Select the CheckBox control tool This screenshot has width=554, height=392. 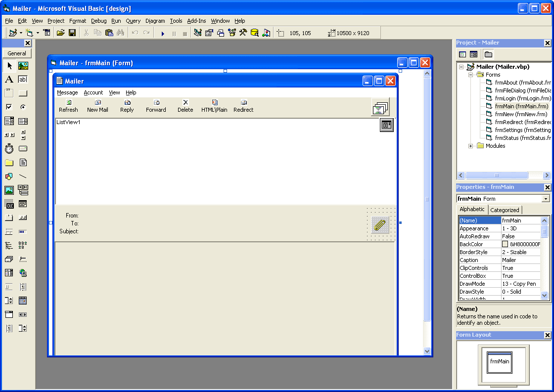(x=9, y=107)
